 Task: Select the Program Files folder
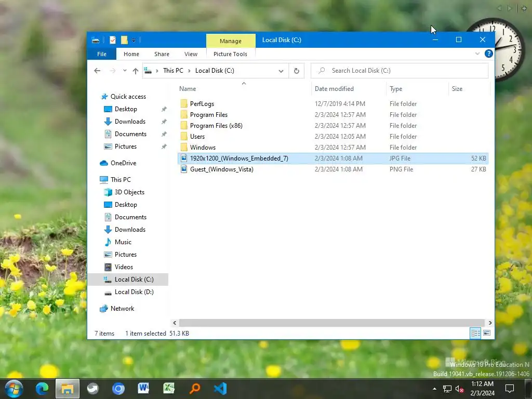click(x=209, y=115)
